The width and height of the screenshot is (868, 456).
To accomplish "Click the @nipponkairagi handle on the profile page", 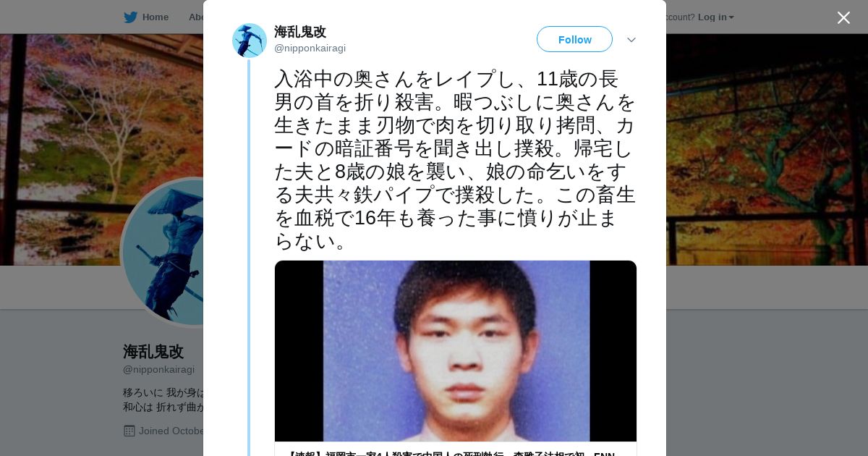I will click(158, 370).
